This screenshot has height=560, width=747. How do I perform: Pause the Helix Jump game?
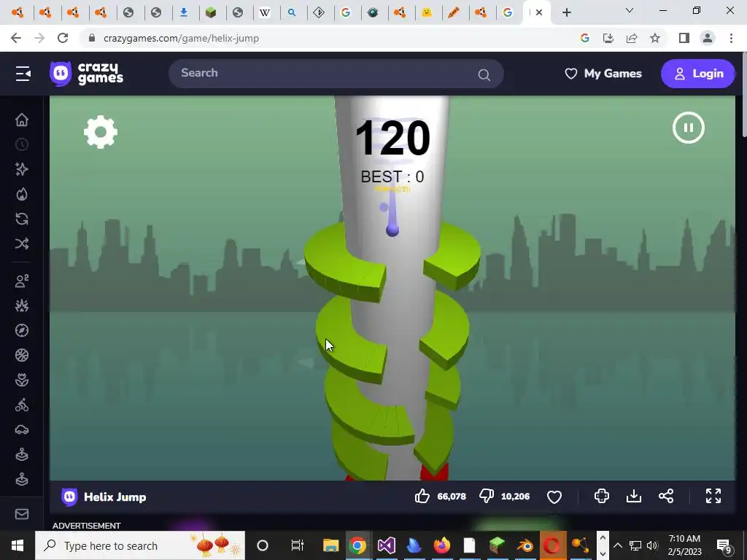coord(689,128)
